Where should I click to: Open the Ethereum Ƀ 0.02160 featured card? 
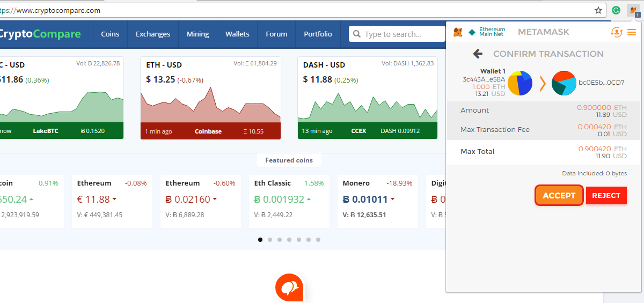point(201,202)
